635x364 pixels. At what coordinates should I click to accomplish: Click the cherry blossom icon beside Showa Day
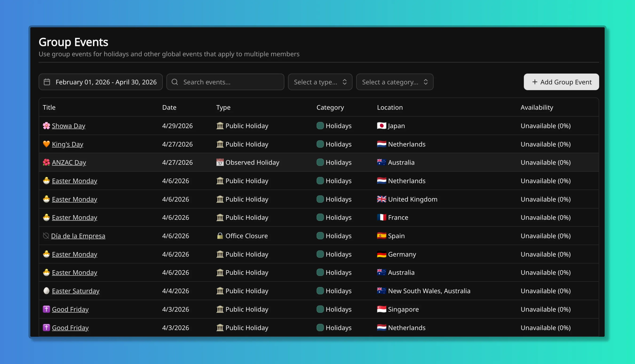pyautogui.click(x=46, y=126)
